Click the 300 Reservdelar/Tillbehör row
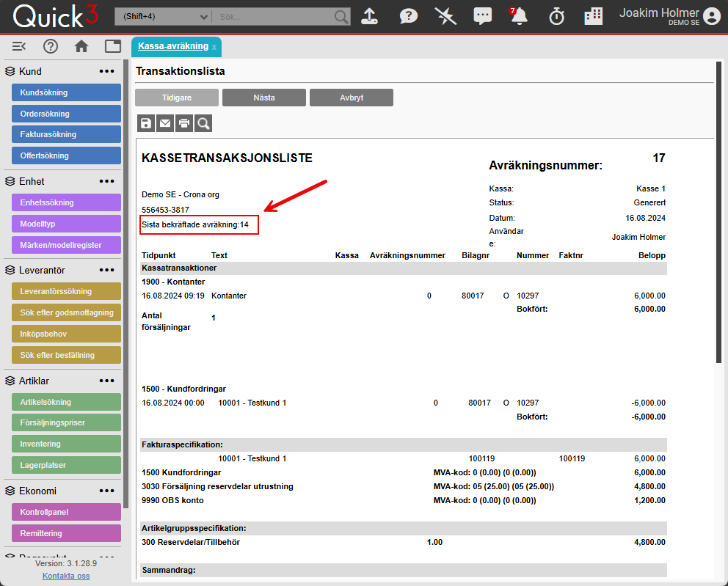728x586 pixels. (x=404, y=543)
